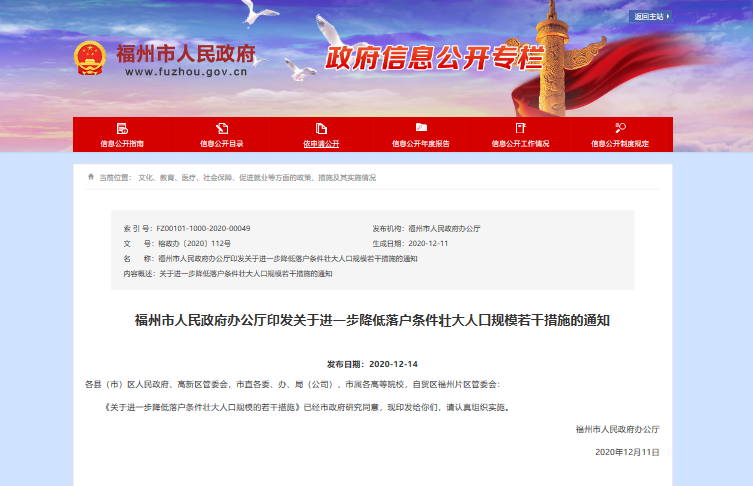This screenshot has height=486, width=753.
Task: Click the 信息公开制度规定 icon
Action: [620, 128]
